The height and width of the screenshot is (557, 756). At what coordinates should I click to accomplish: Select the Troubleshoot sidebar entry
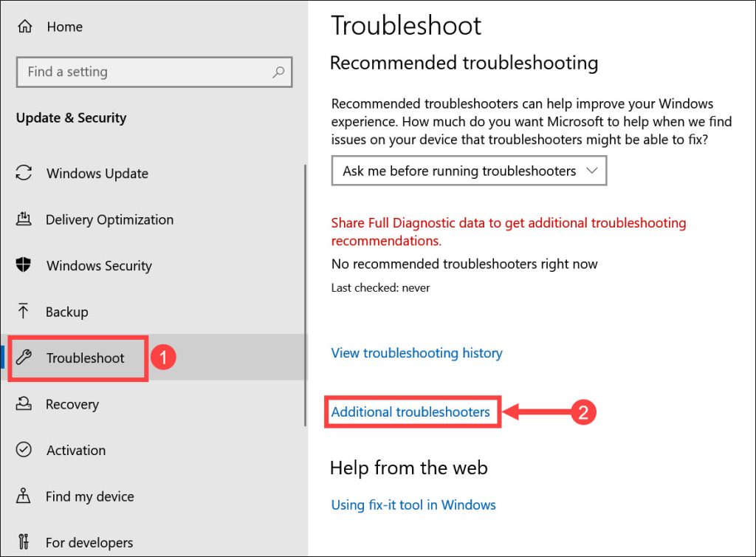tap(87, 358)
